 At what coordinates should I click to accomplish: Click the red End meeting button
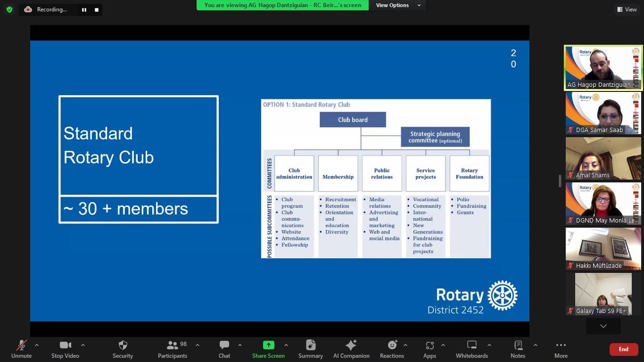pyautogui.click(x=623, y=349)
